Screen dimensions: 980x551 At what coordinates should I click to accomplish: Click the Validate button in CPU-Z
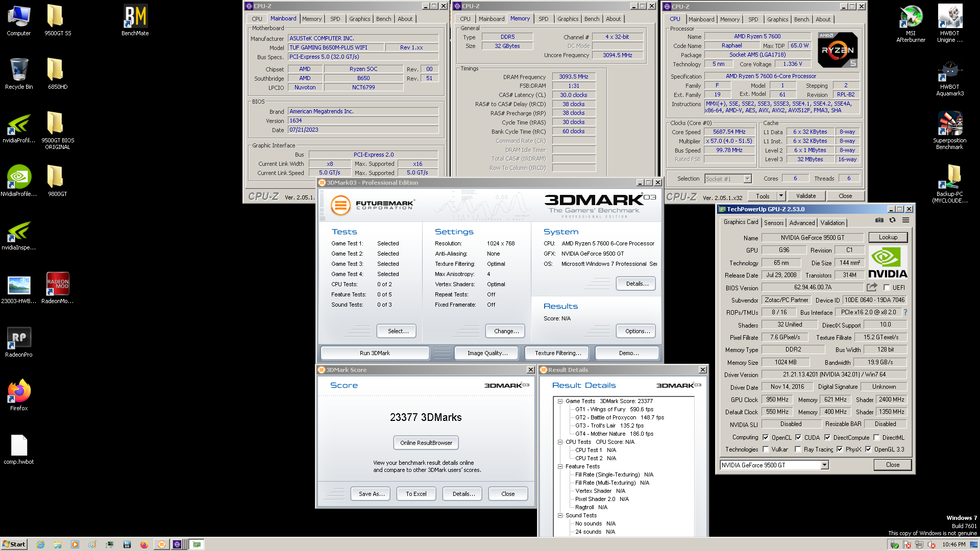[805, 196]
